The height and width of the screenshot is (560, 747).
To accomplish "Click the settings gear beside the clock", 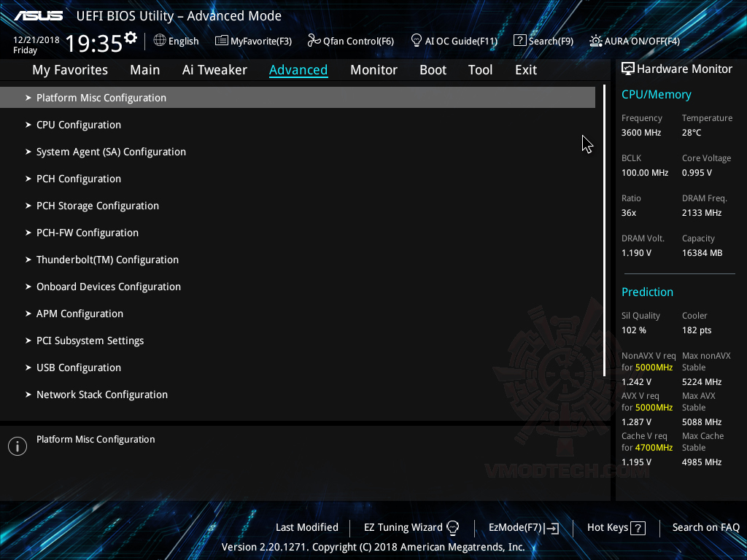I will (130, 38).
